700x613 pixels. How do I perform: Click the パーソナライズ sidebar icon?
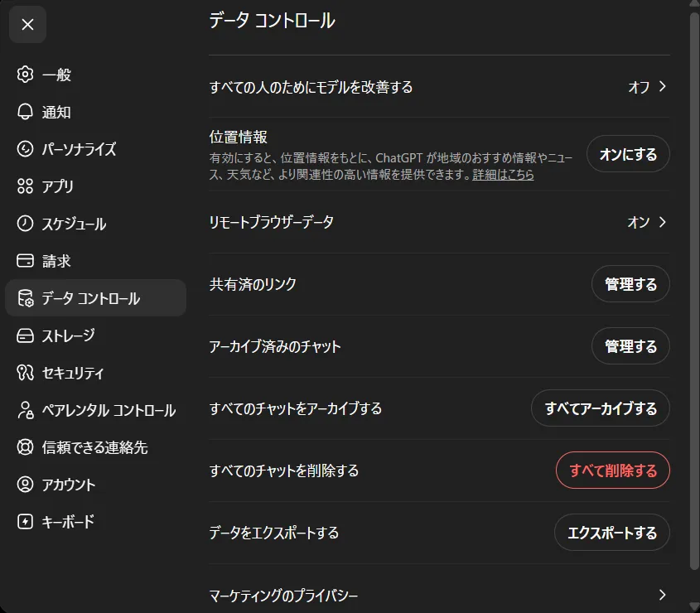click(25, 148)
